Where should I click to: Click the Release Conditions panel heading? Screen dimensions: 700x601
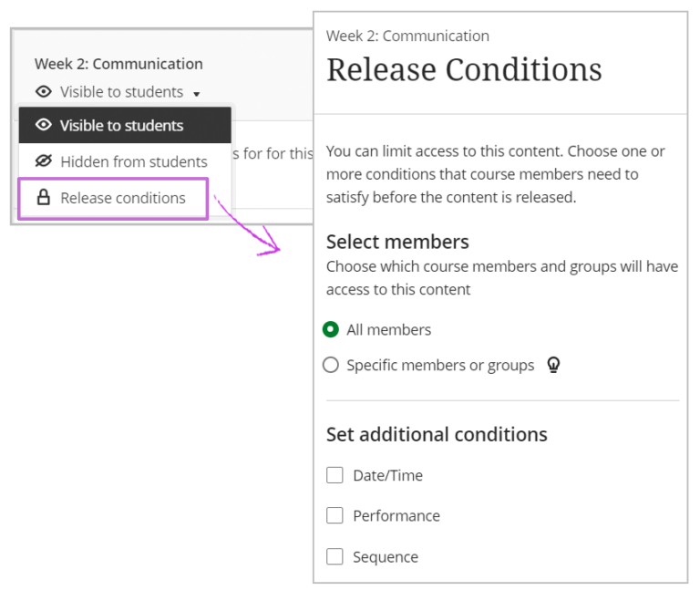coord(464,69)
